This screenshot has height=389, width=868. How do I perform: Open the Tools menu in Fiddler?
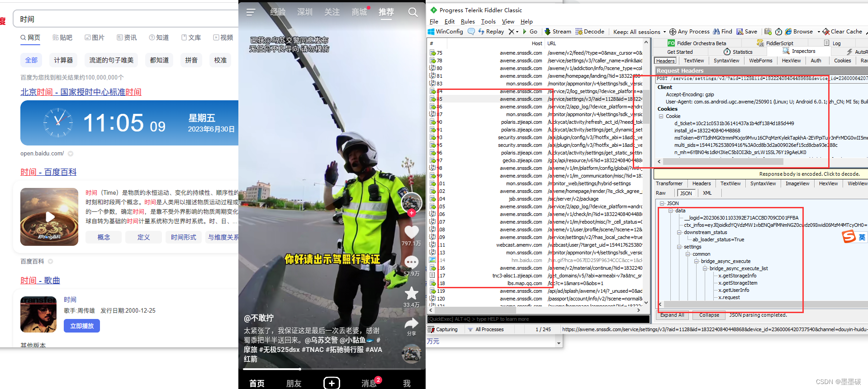click(488, 21)
